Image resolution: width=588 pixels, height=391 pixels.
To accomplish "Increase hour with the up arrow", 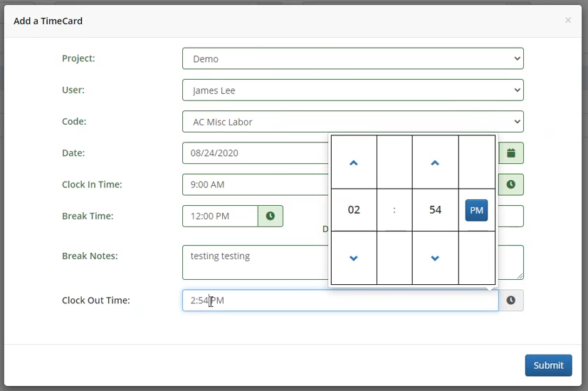I will [x=354, y=163].
